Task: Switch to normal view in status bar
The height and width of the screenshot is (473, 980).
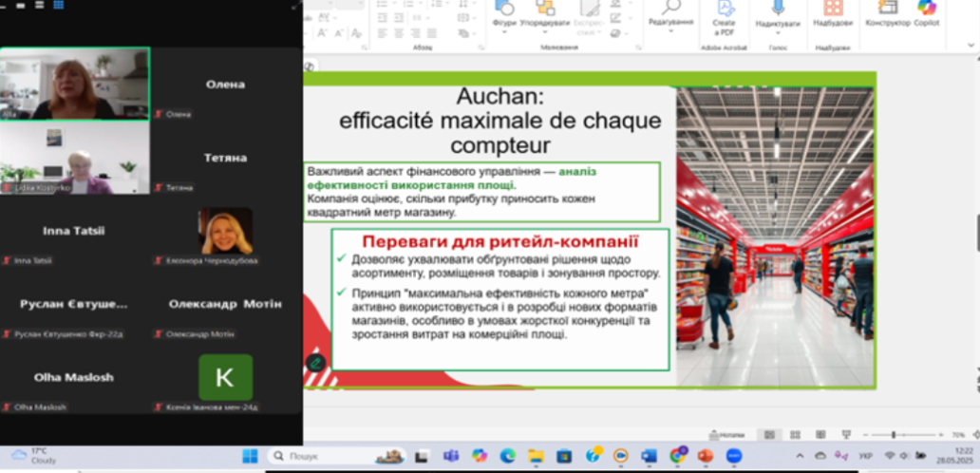Action: point(769,434)
